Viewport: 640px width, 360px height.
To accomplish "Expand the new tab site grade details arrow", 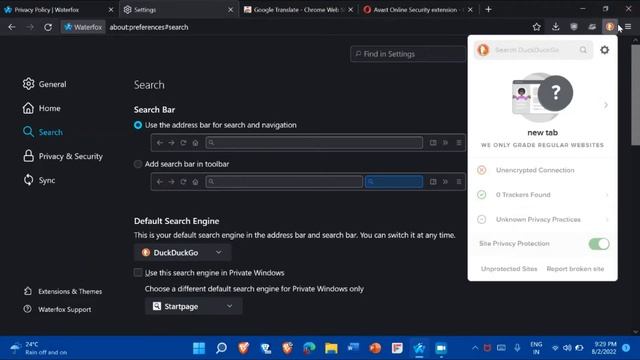I will (x=606, y=105).
